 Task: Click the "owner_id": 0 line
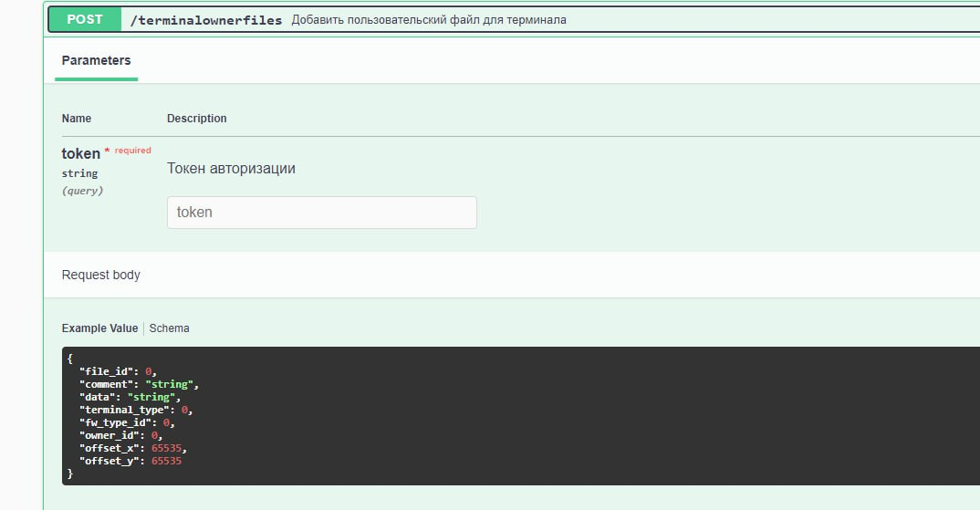click(120, 435)
